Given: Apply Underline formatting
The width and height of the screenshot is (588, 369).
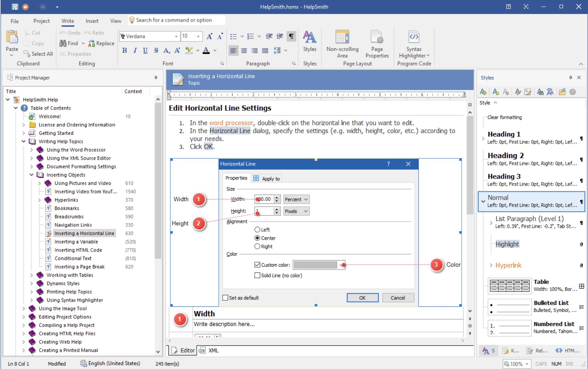Looking at the screenshot, I should coord(145,50).
